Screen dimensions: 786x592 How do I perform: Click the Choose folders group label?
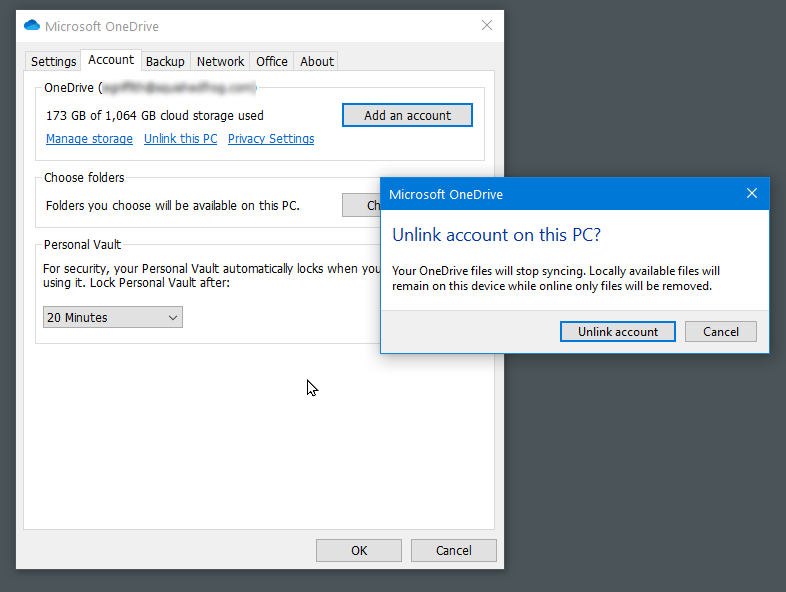[x=84, y=177]
